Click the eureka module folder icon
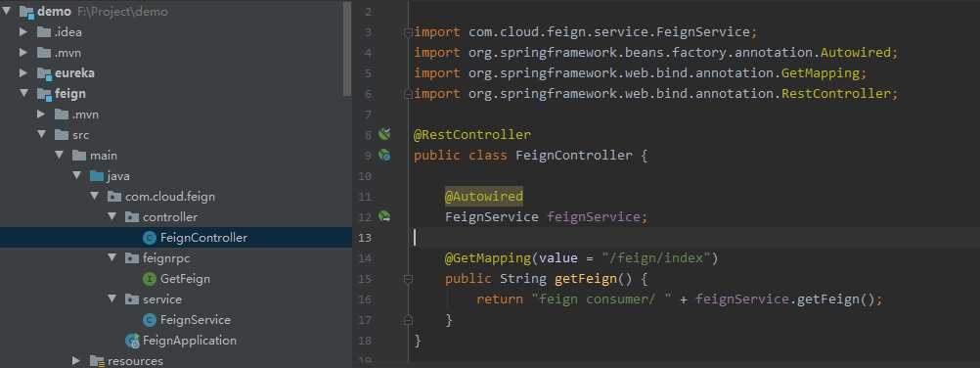The height and width of the screenshot is (368, 980). (44, 73)
